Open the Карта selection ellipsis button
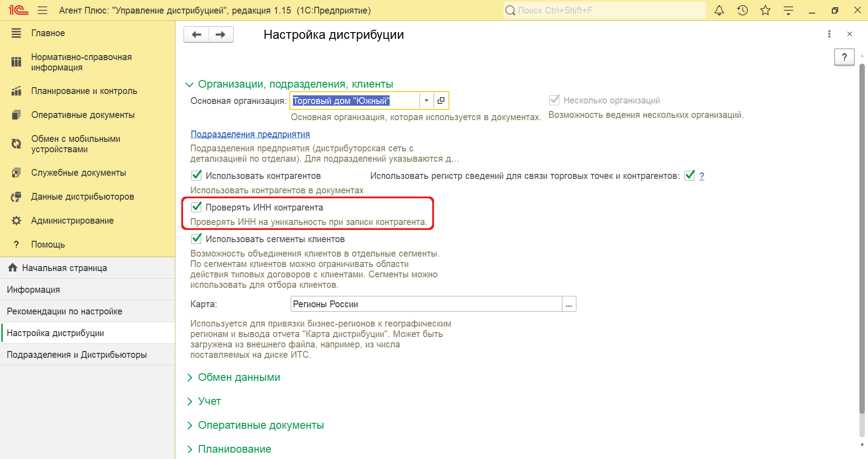868x459 pixels. 569,304
